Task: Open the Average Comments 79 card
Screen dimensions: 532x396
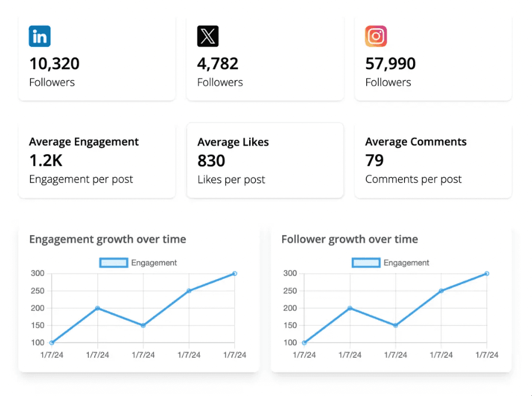Action: click(x=432, y=159)
